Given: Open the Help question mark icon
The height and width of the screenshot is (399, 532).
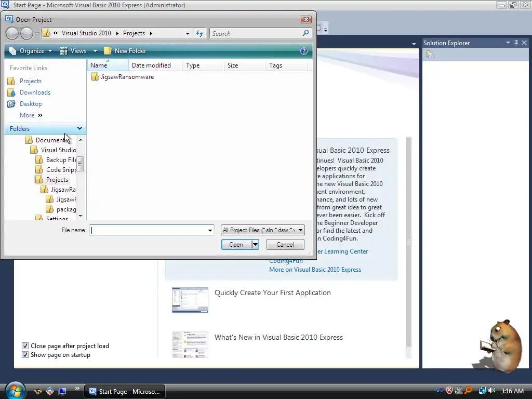Looking at the screenshot, I should 303,51.
